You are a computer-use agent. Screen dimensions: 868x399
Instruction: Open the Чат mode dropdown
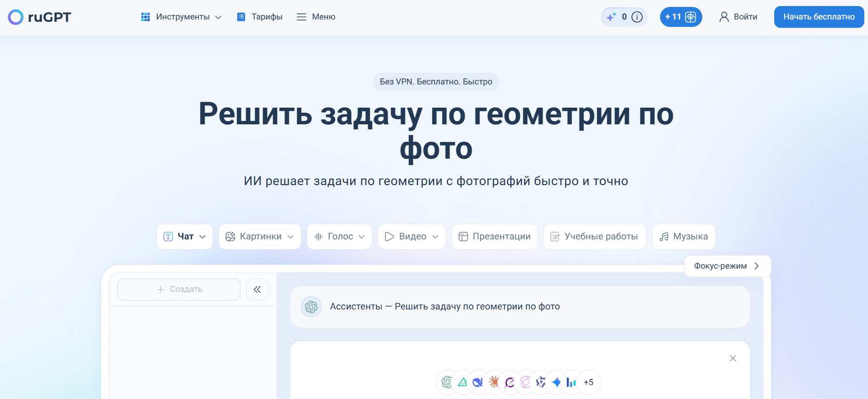coord(184,237)
